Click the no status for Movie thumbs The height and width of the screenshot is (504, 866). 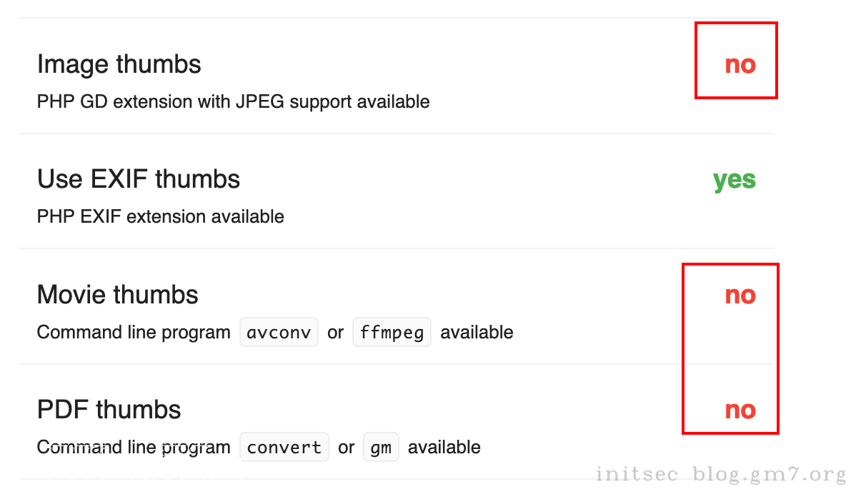click(740, 296)
